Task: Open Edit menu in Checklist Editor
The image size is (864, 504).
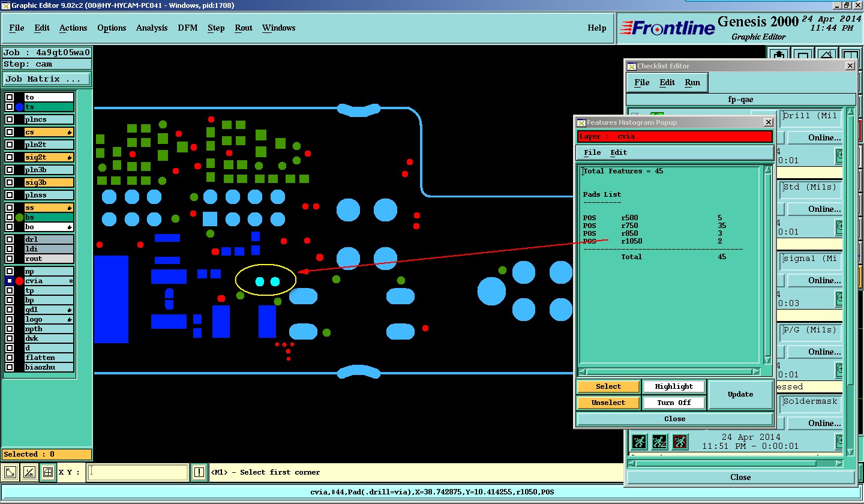Action: [x=667, y=83]
